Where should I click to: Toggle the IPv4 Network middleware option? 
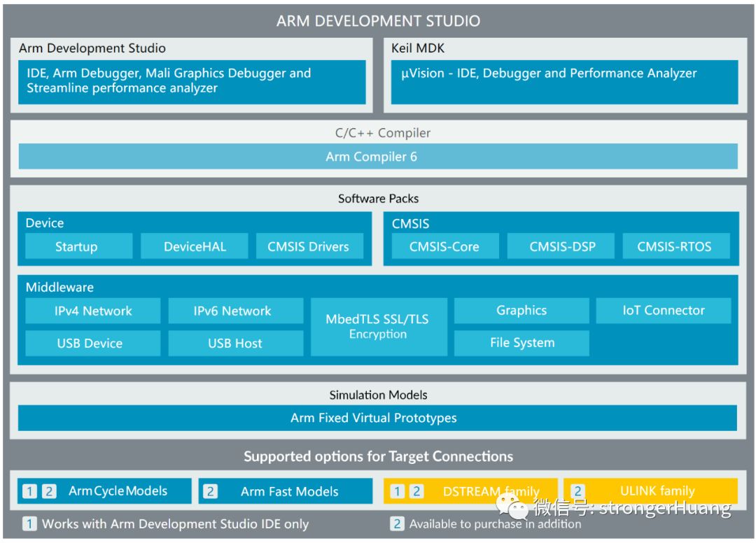click(92, 311)
